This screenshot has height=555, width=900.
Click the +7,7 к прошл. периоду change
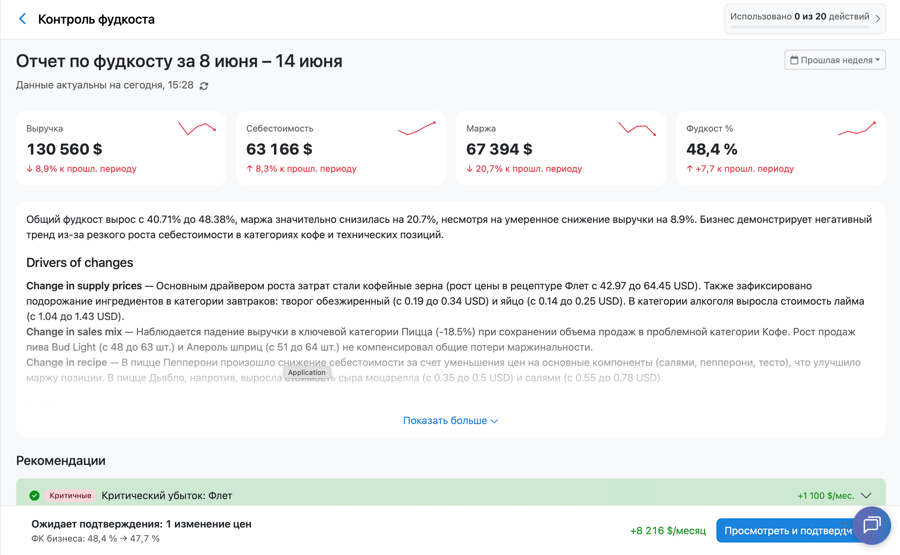(740, 168)
